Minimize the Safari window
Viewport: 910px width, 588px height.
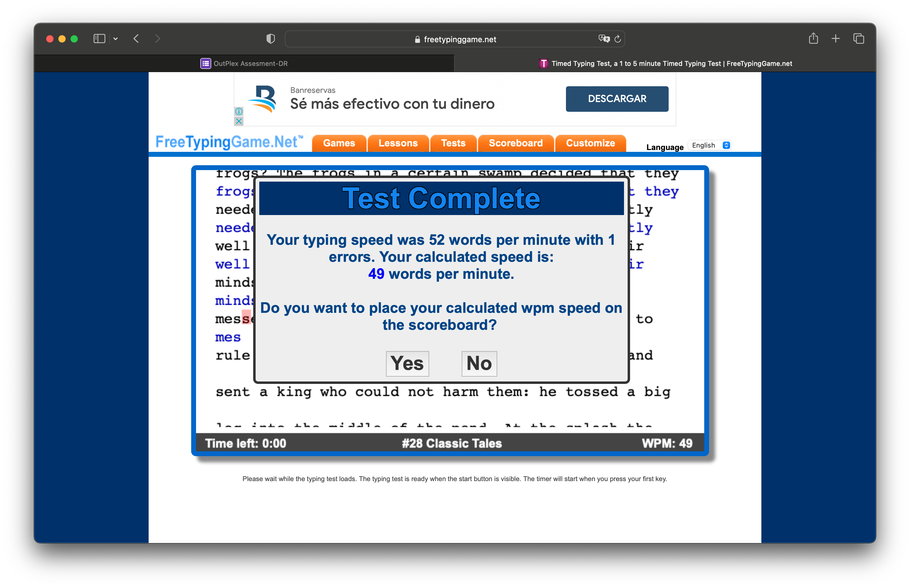[x=62, y=39]
